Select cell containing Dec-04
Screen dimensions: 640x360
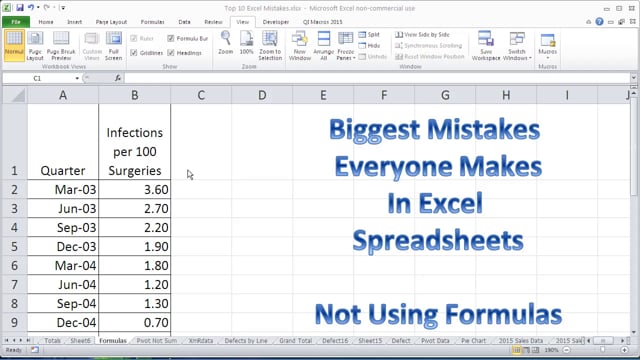pos(63,322)
